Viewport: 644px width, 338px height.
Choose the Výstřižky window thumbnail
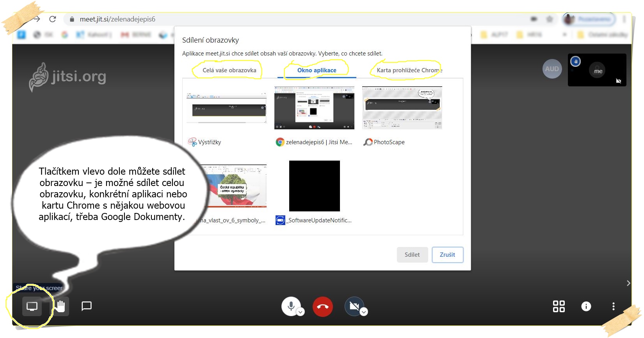click(226, 108)
